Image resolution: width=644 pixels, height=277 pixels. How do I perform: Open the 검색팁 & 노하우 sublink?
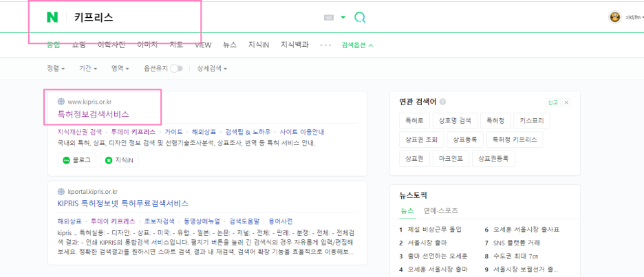(248, 132)
